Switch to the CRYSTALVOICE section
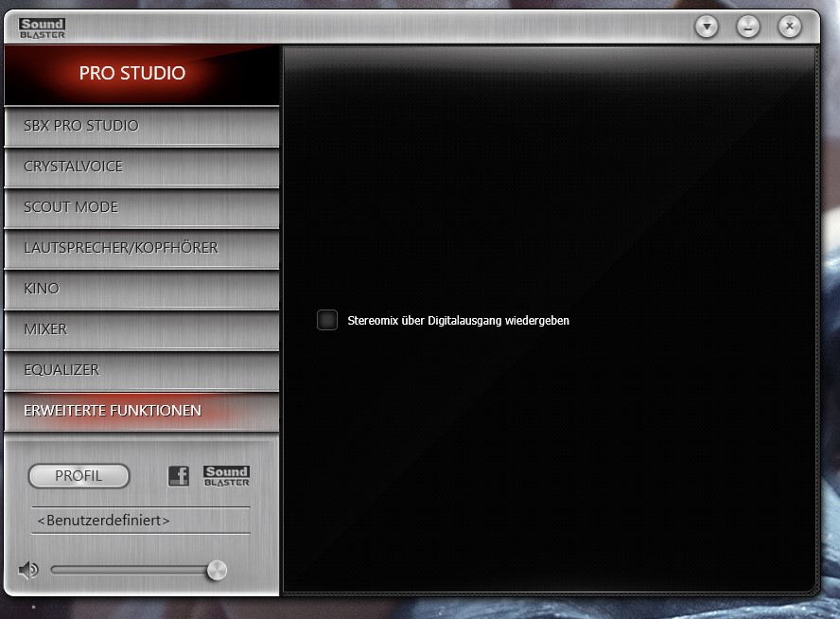Screen dimensions: 840x619 tap(142, 167)
